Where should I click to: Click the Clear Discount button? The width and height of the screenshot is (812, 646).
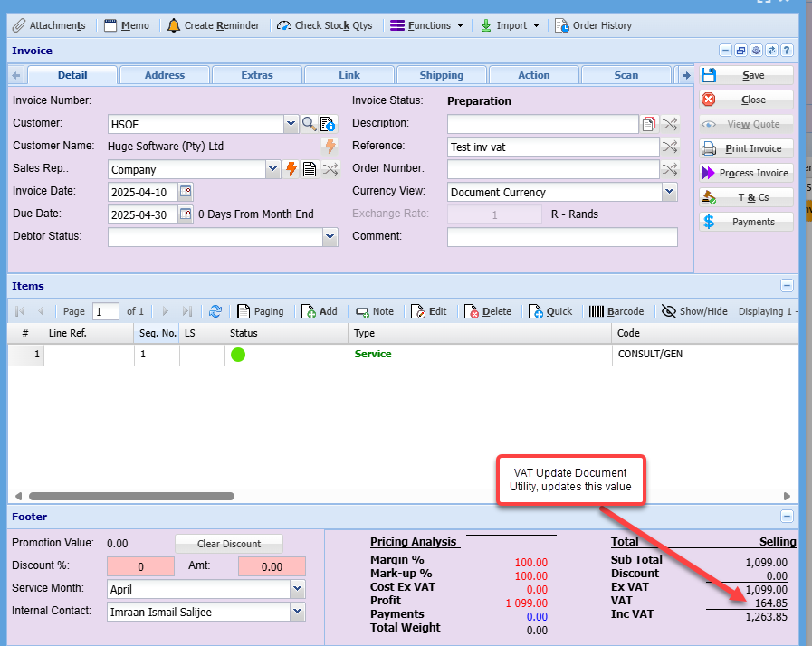tap(228, 544)
